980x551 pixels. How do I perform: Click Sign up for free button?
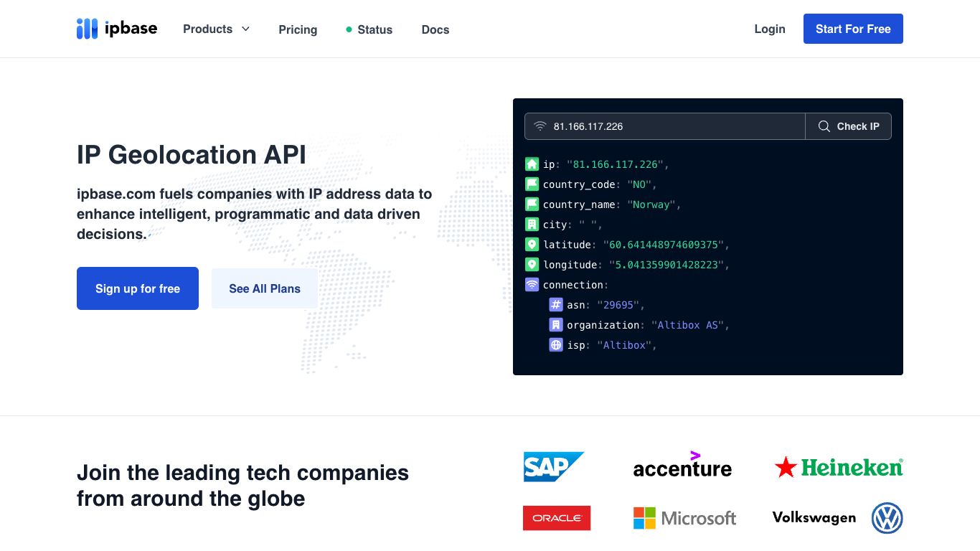pyautogui.click(x=138, y=288)
